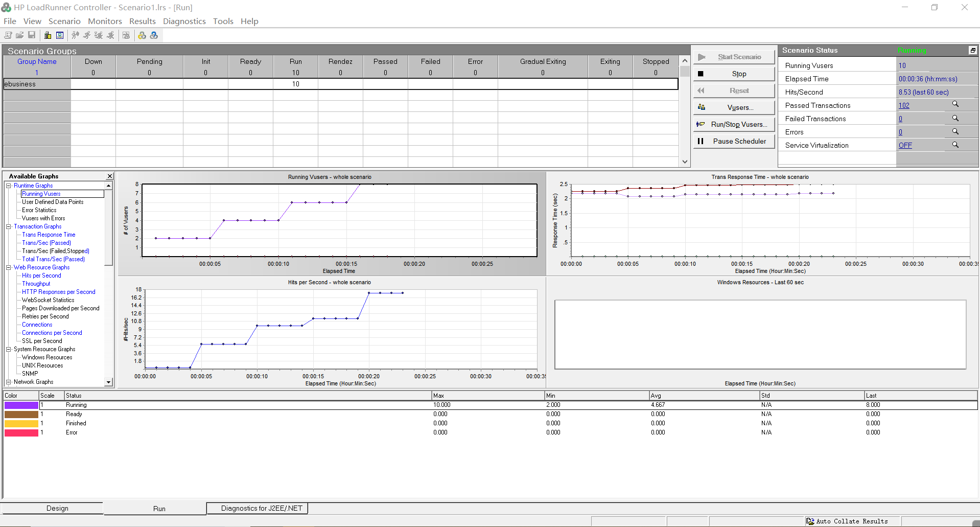Collapse the Network Graphs tree node
This screenshot has height=527, width=980.
click(x=9, y=382)
